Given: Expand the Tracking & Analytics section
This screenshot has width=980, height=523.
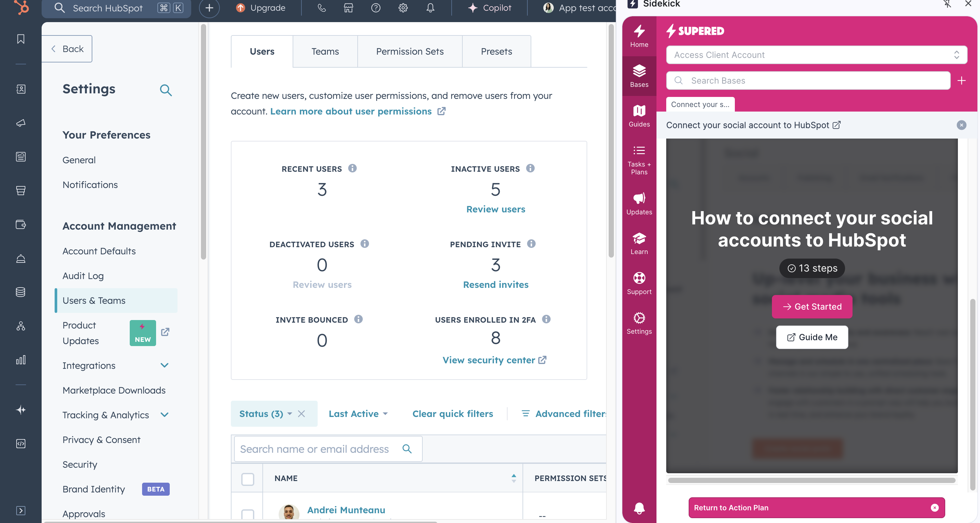Looking at the screenshot, I should click(164, 414).
